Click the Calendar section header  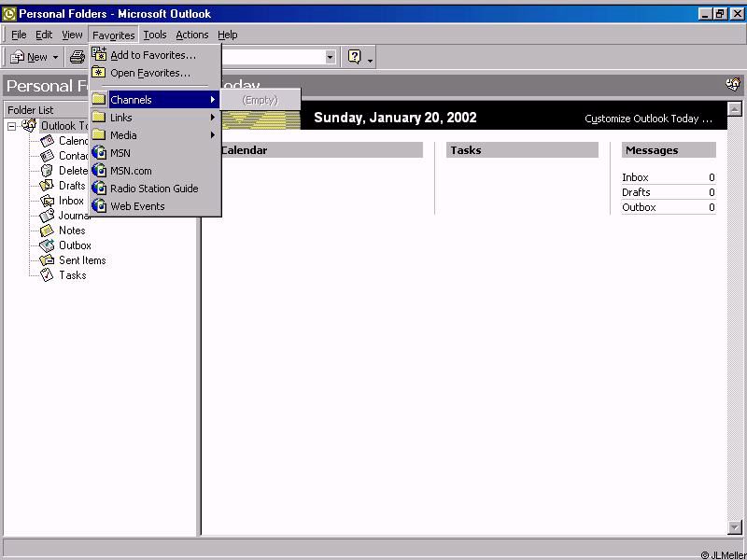tap(321, 150)
